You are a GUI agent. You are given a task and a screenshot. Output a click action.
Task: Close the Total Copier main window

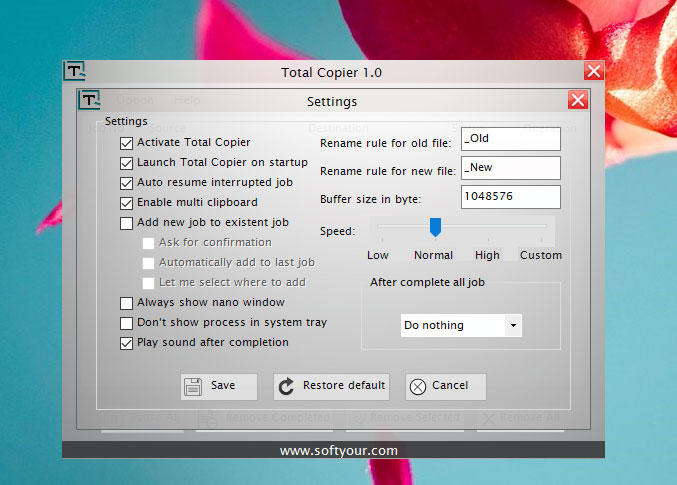coord(593,71)
